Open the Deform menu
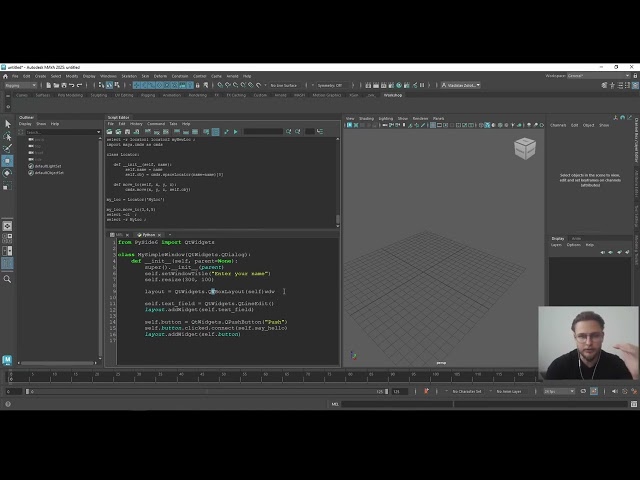640x480 pixels. [x=160, y=76]
